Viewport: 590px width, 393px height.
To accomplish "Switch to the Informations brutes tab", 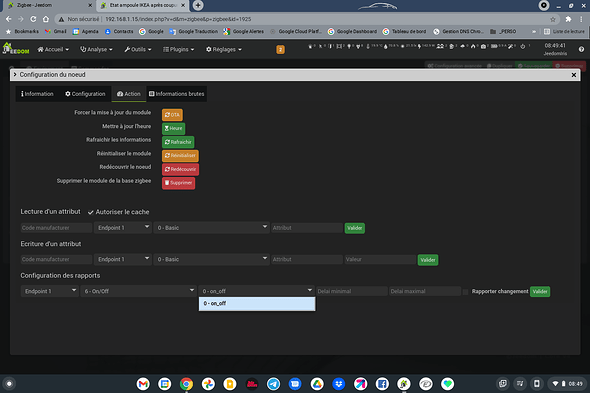I will pyautogui.click(x=176, y=94).
